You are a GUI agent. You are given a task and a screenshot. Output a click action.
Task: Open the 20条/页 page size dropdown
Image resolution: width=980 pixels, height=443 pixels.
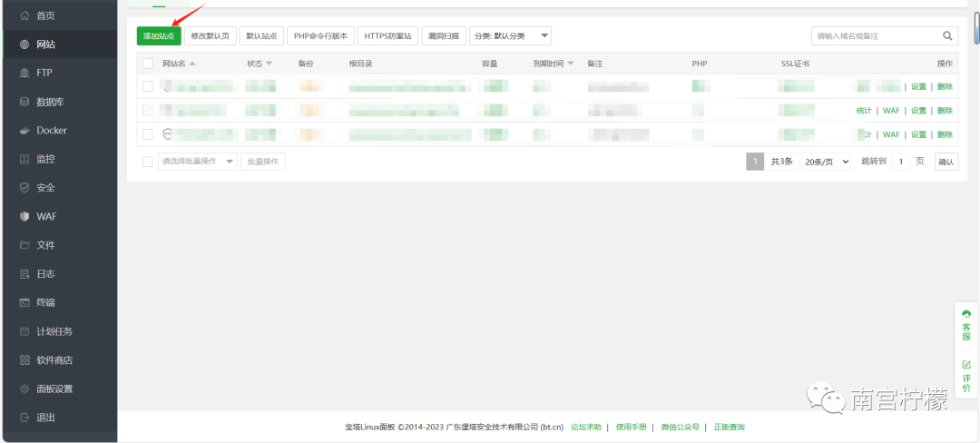pos(827,162)
